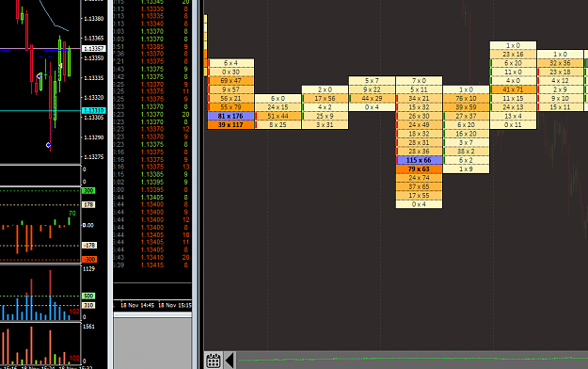The height and width of the screenshot is (369, 588).
Task: Open the calendar date picker icon
Action: 214,361
